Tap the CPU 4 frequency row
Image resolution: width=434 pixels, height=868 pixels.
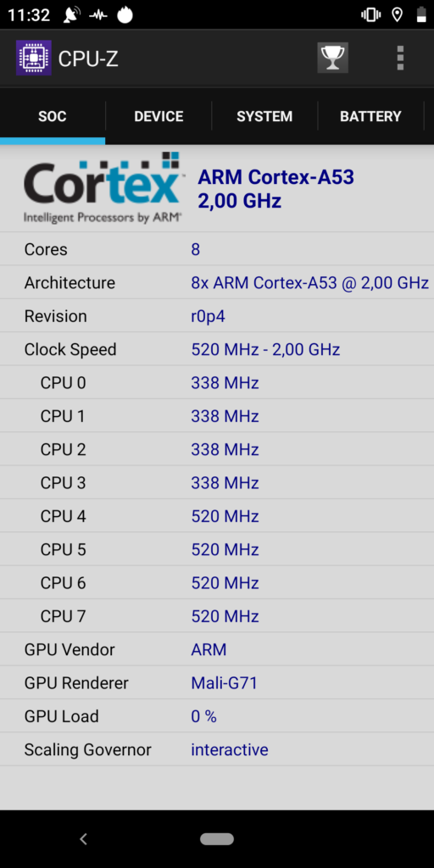[x=217, y=516]
